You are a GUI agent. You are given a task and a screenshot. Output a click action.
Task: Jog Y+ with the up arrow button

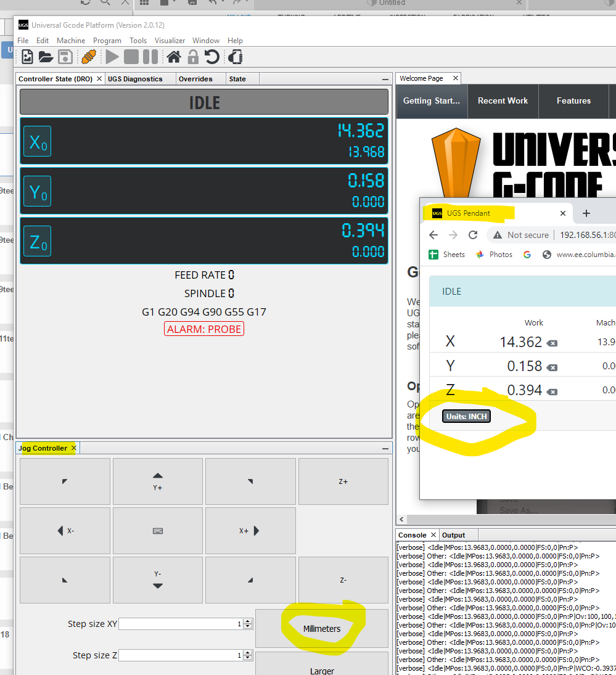[x=158, y=481]
